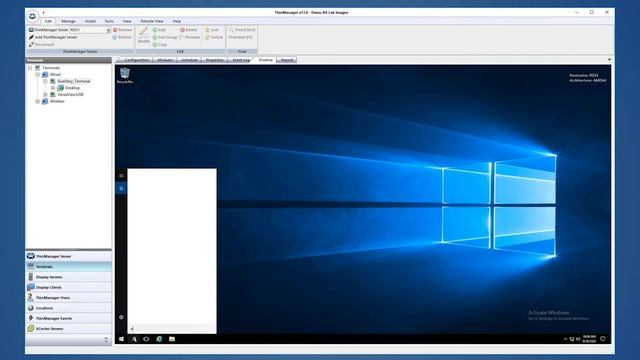The image size is (640, 360).
Task: Select the Wireless group in tree
Action: 57,101
